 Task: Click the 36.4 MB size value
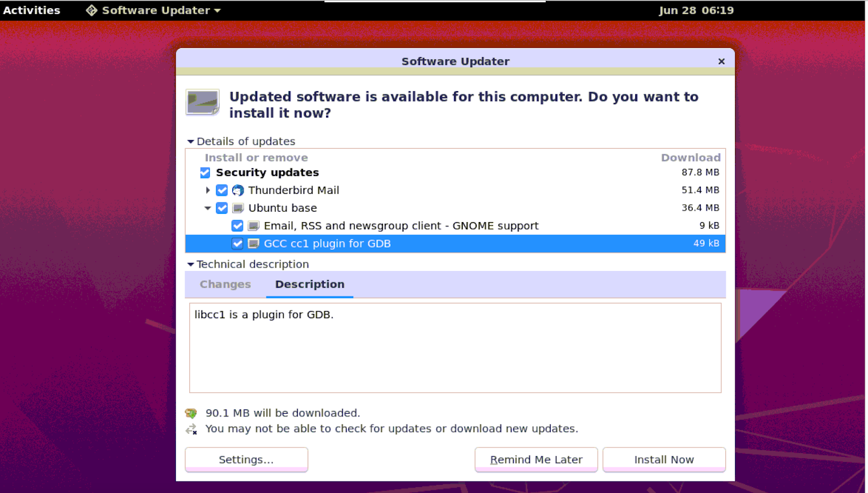click(700, 208)
